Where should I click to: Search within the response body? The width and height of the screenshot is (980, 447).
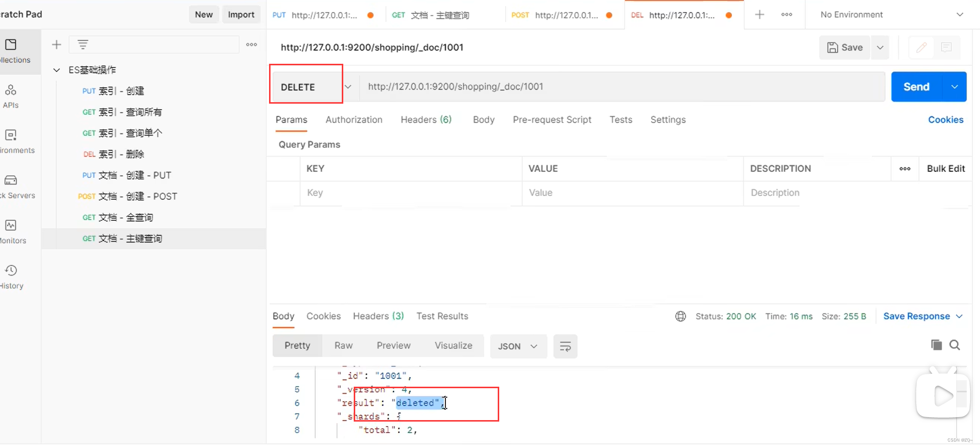pos(955,345)
